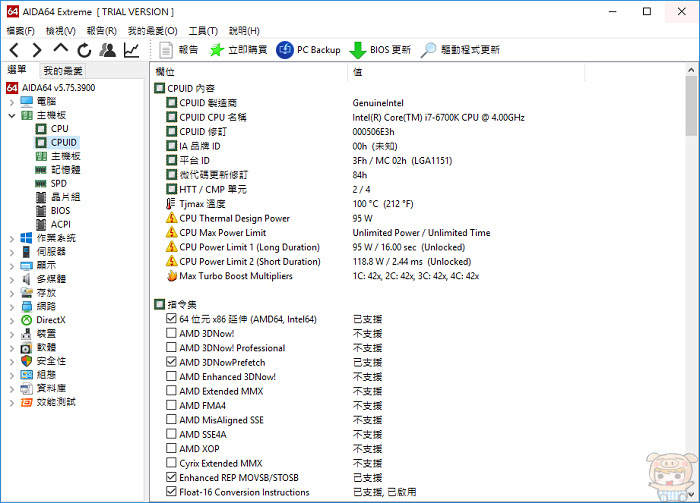Click warning icon beside CPU Max Power Limit
Image resolution: width=700 pixels, height=503 pixels.
pos(171,233)
